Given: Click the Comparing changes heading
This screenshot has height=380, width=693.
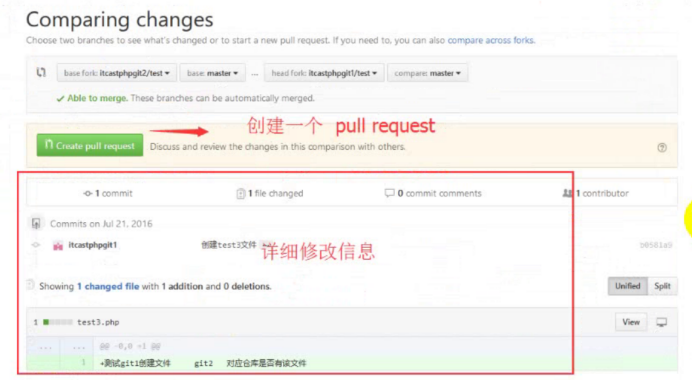Looking at the screenshot, I should 119,20.
